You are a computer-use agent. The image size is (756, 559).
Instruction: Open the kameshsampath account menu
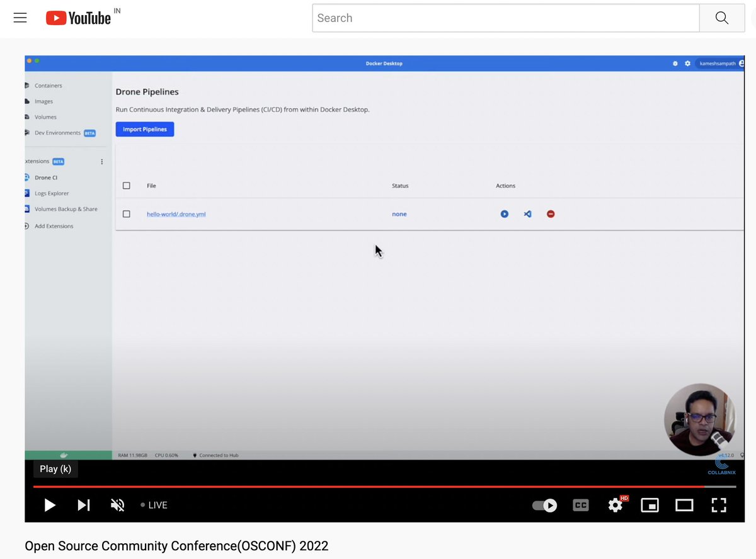[719, 64]
